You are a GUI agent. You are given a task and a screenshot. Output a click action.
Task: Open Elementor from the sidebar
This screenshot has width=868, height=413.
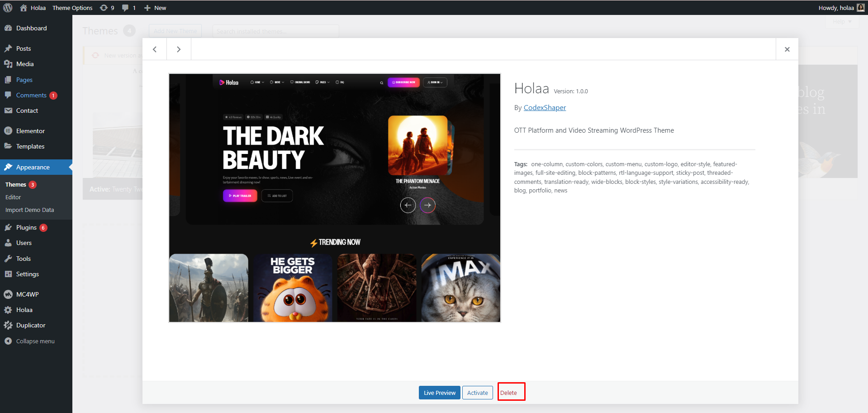(30, 131)
